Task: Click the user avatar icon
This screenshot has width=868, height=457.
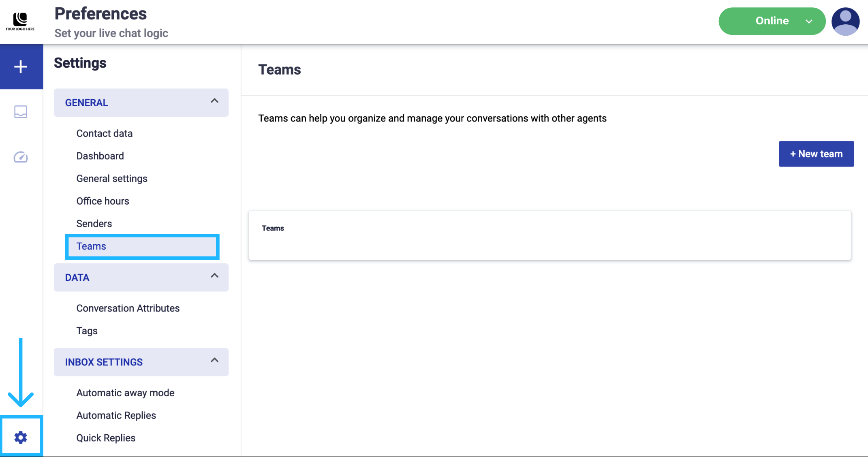Action: tap(845, 21)
